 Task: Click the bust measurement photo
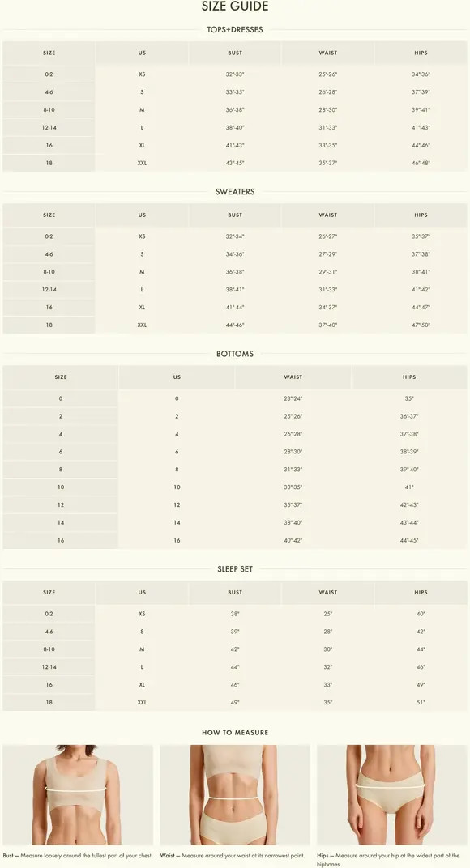78,794
